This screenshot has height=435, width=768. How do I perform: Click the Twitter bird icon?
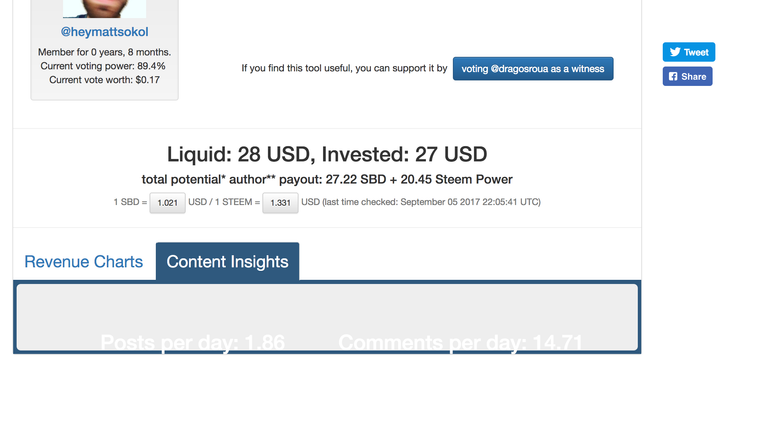675,52
